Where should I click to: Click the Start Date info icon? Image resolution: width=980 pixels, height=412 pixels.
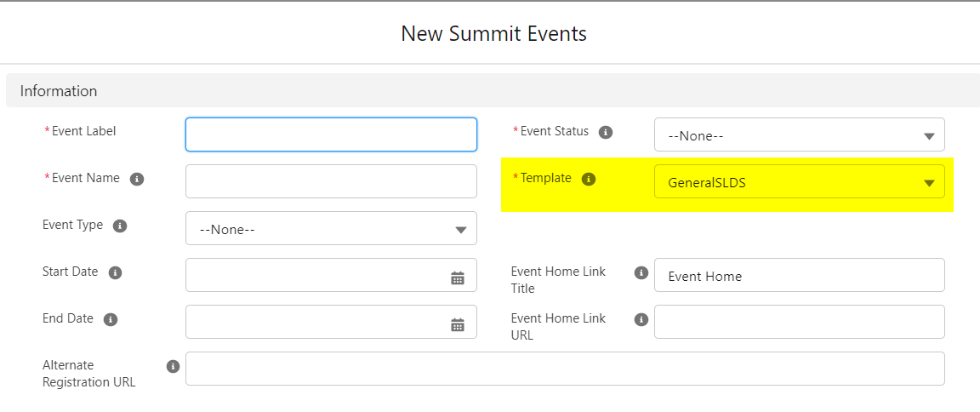pyautogui.click(x=115, y=273)
